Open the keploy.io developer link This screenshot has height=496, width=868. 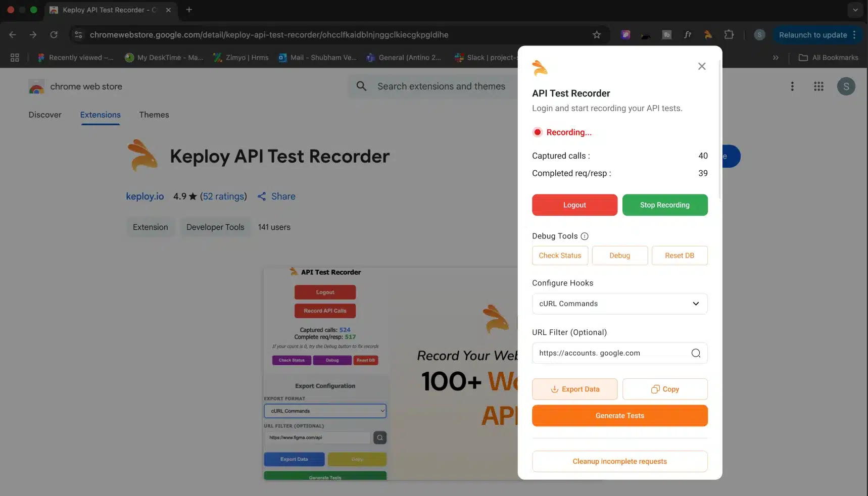click(145, 196)
